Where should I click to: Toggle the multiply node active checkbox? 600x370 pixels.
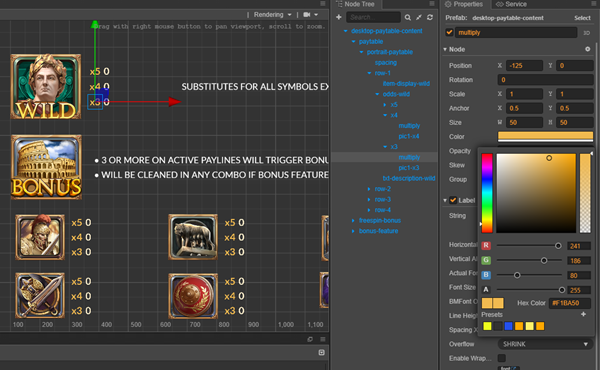(450, 32)
